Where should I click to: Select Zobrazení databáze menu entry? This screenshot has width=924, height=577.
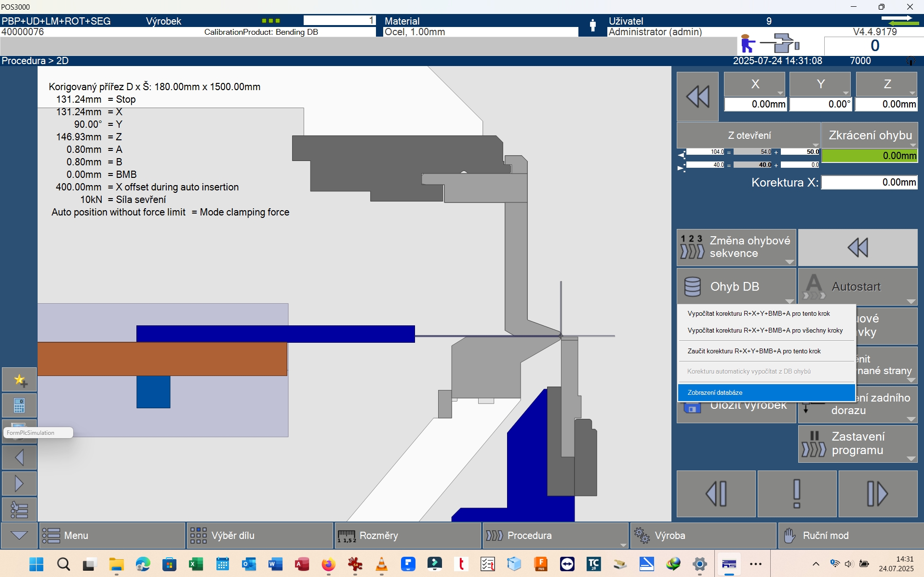(x=766, y=392)
